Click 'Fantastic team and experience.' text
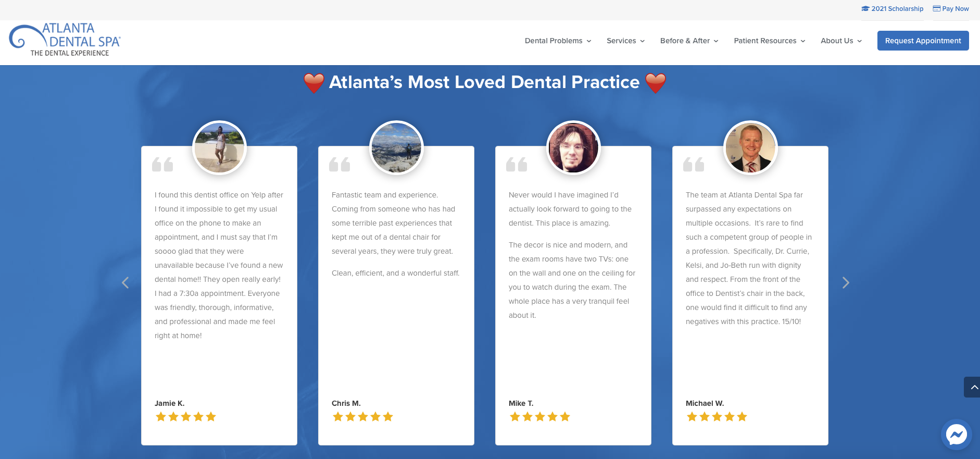Screen dimensions: 980x459 click(385, 195)
